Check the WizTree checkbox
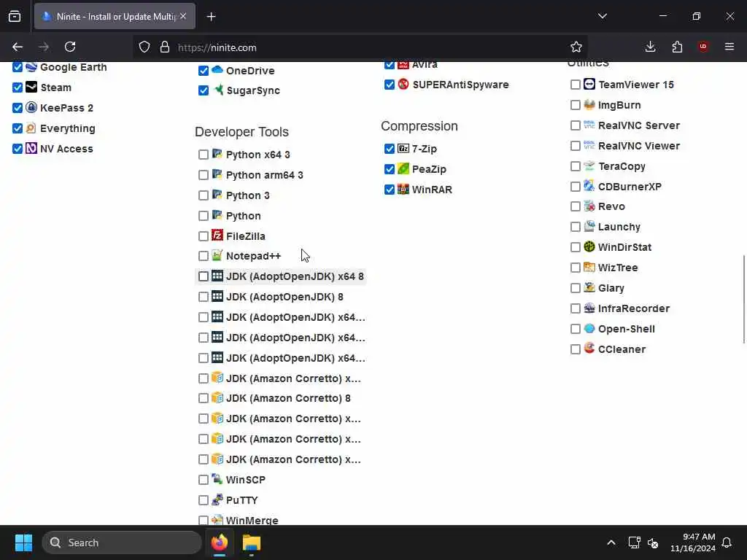The height and width of the screenshot is (560, 747). pos(576,268)
